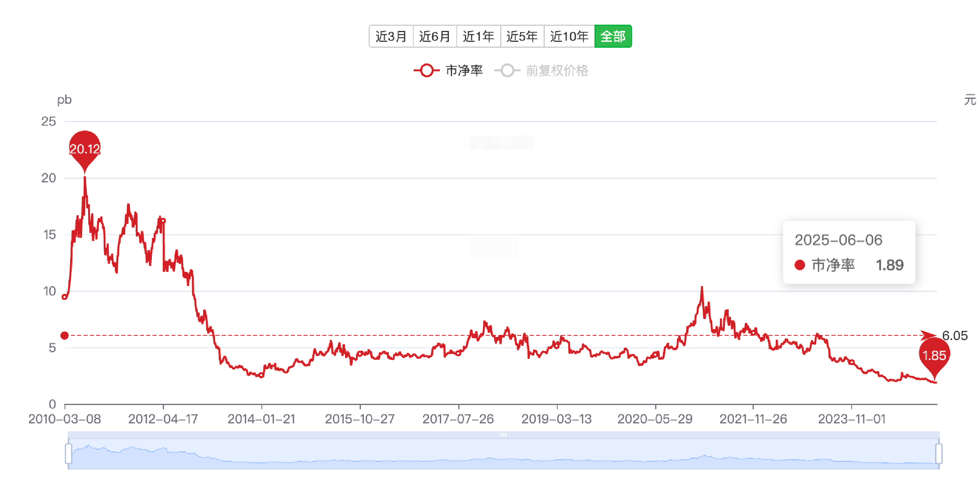
Task: Switch to the 近1年 range
Action: tap(479, 36)
